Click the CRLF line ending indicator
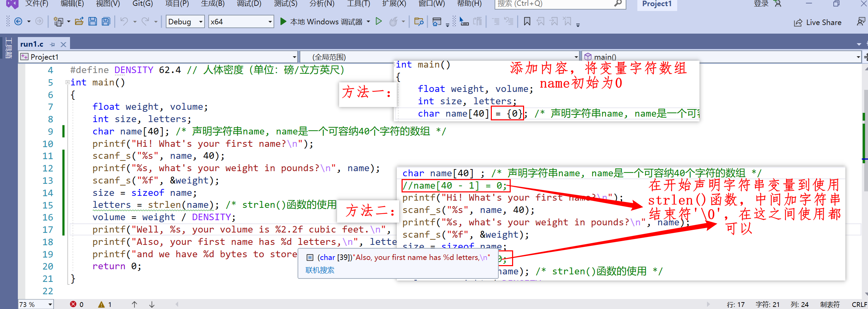 click(x=859, y=304)
